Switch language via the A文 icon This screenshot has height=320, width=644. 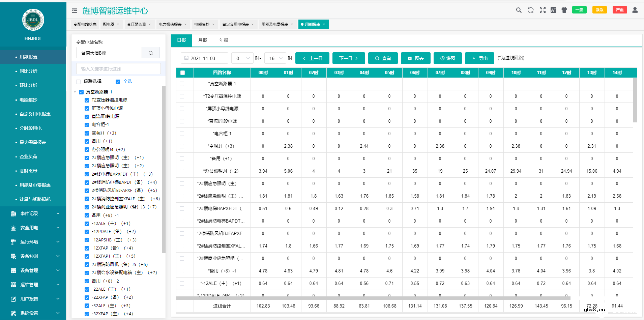pos(553,10)
